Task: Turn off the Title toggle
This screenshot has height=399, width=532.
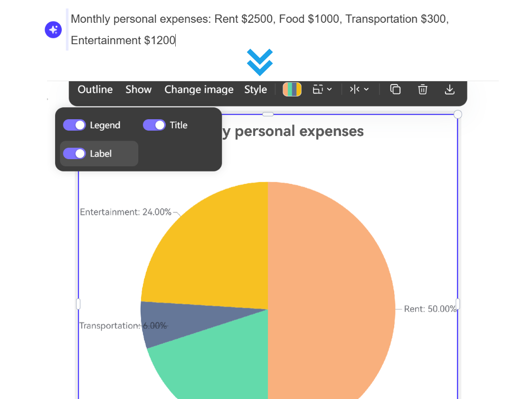Action: click(x=154, y=125)
